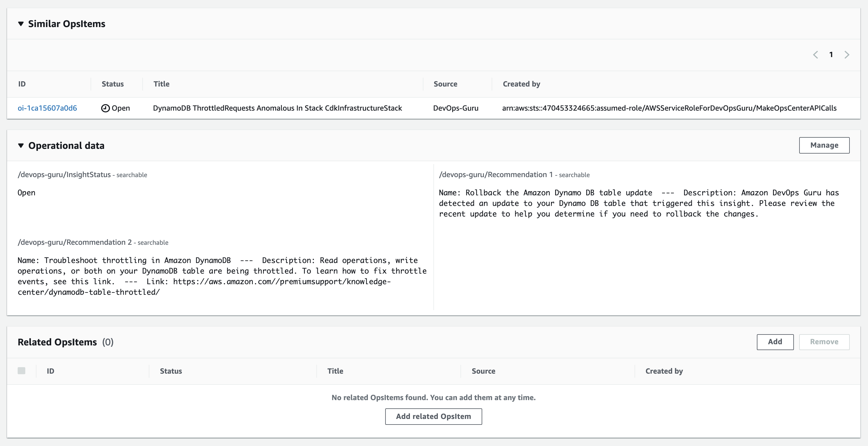Click the Source column header in Similar OpsItems

[445, 84]
